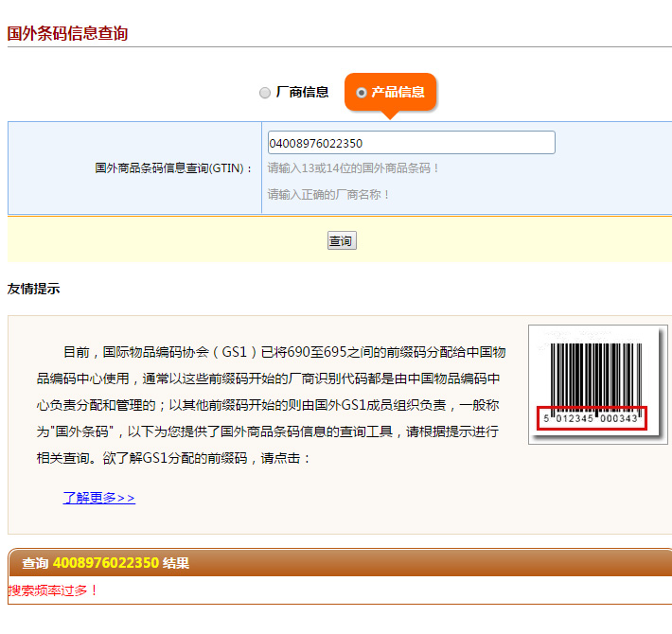The image size is (672, 634).
Task: Click the hint 请输入正确的厂商名称
Action: [328, 194]
